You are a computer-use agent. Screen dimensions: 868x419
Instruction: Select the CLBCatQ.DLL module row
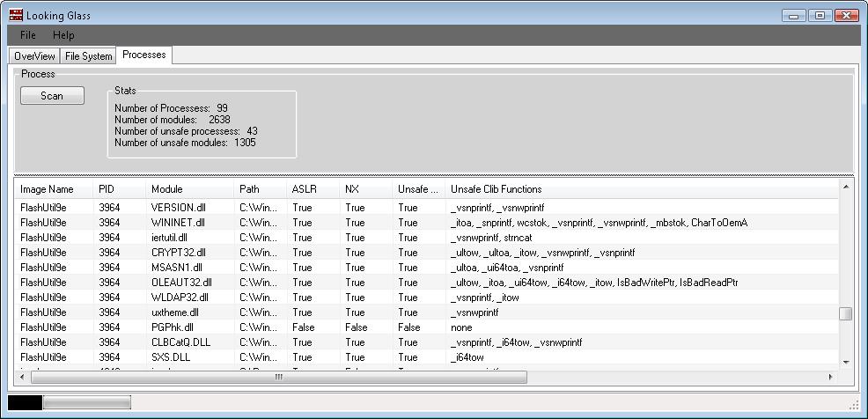coord(426,342)
